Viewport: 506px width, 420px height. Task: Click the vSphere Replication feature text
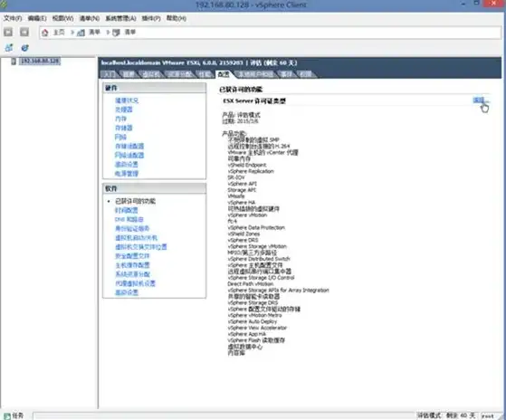click(x=251, y=171)
